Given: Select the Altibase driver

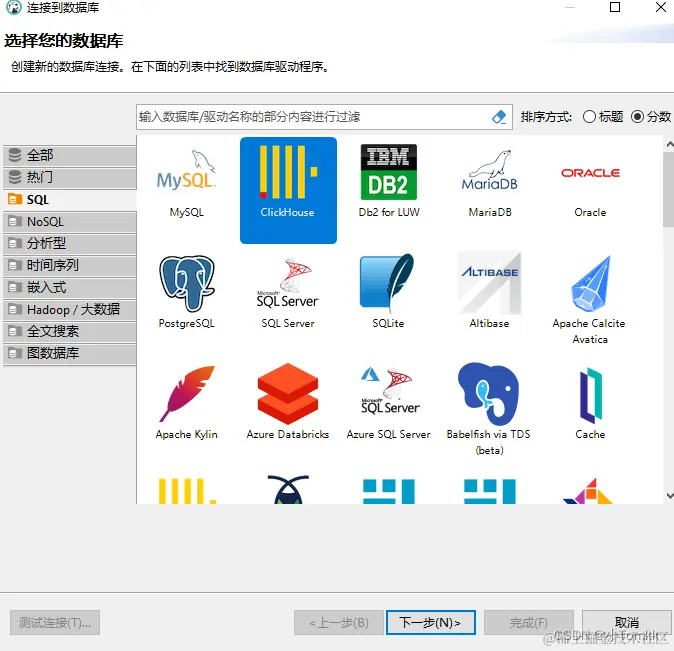Looking at the screenshot, I should [x=490, y=292].
